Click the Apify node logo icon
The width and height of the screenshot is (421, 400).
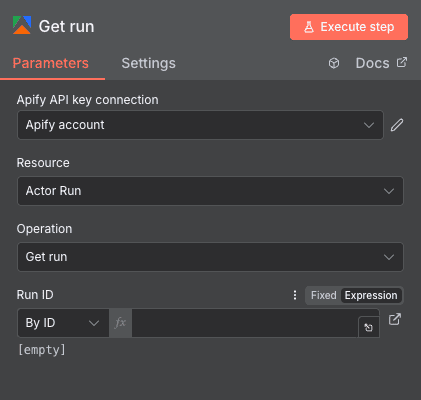click(22, 25)
